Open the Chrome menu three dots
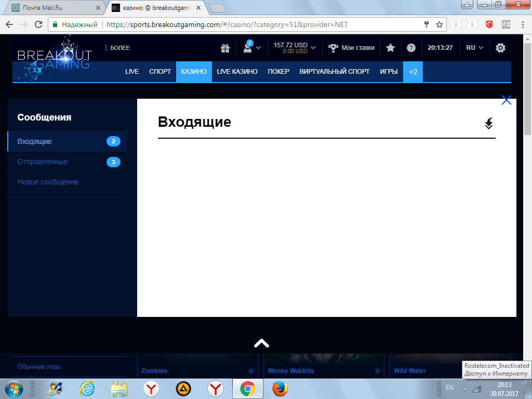The height and width of the screenshot is (399, 532). 523,24
